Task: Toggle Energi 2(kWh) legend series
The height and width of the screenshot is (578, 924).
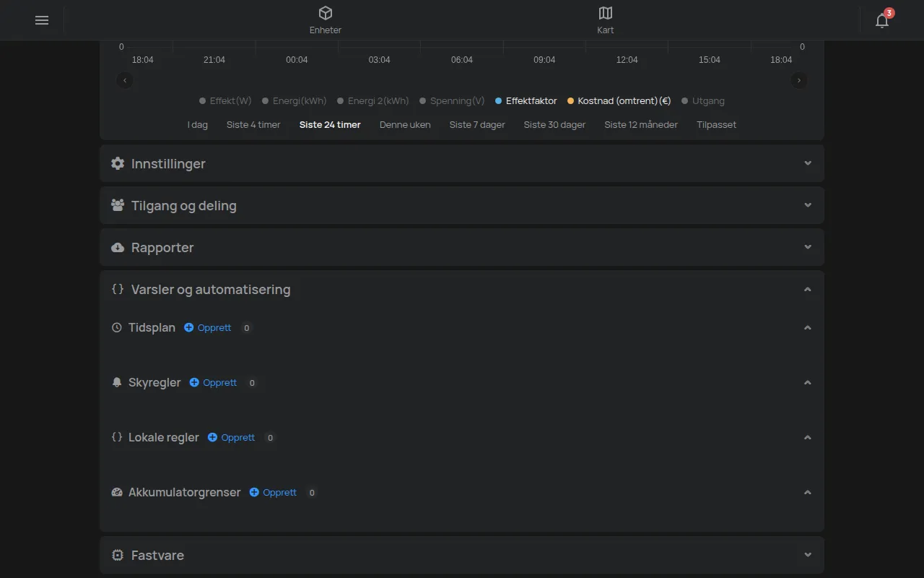Action: [x=372, y=101]
